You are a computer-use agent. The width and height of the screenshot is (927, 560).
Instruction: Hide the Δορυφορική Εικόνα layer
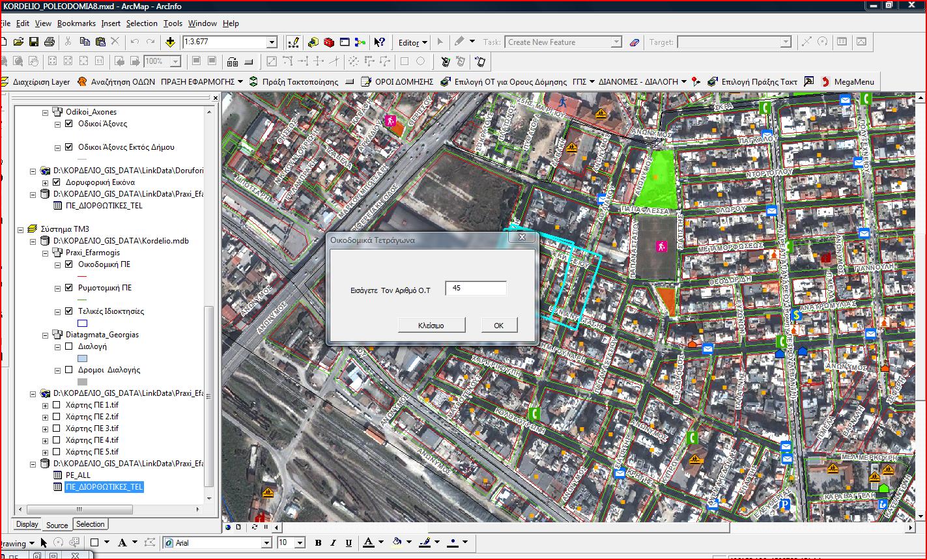[57, 182]
